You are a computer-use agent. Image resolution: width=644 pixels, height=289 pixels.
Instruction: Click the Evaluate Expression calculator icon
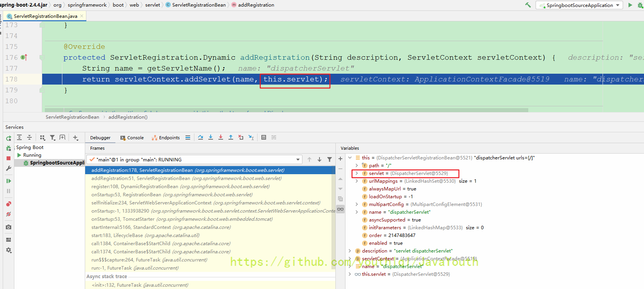click(264, 137)
